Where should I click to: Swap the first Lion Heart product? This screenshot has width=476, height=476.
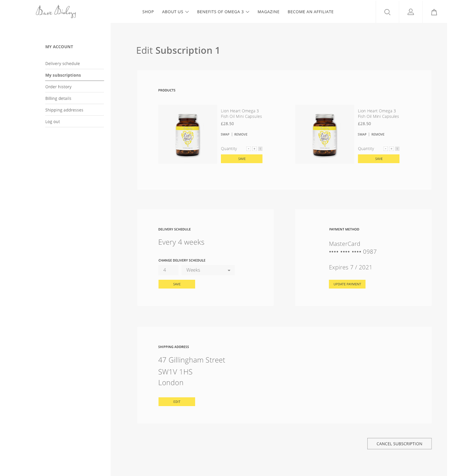click(225, 134)
